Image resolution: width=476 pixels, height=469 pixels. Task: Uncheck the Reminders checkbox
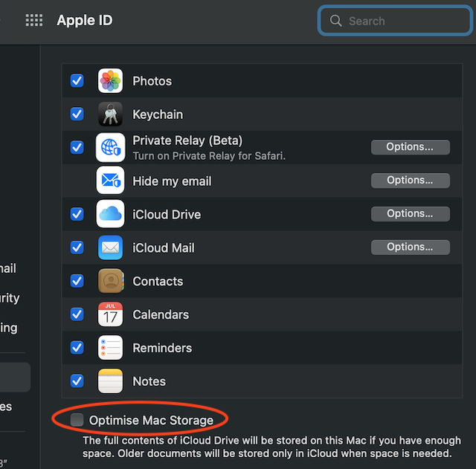(77, 348)
